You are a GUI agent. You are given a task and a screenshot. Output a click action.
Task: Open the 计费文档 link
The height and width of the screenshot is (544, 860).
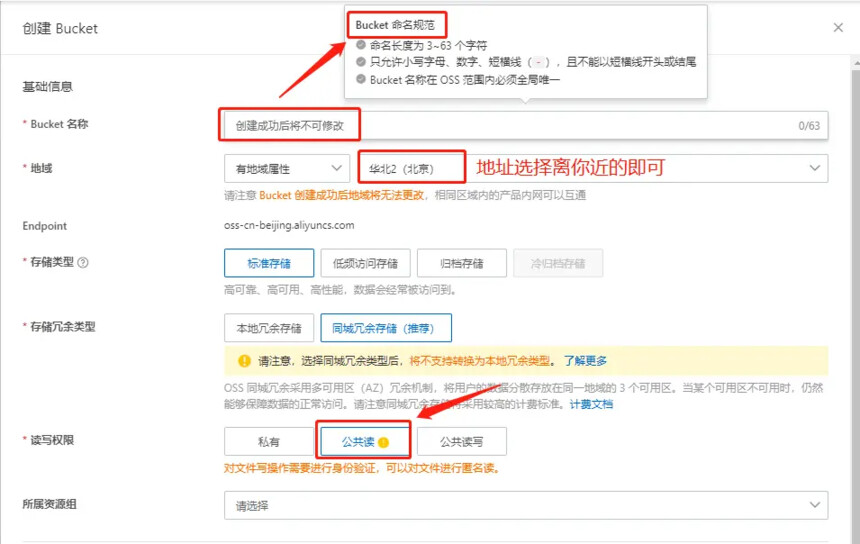coord(591,404)
